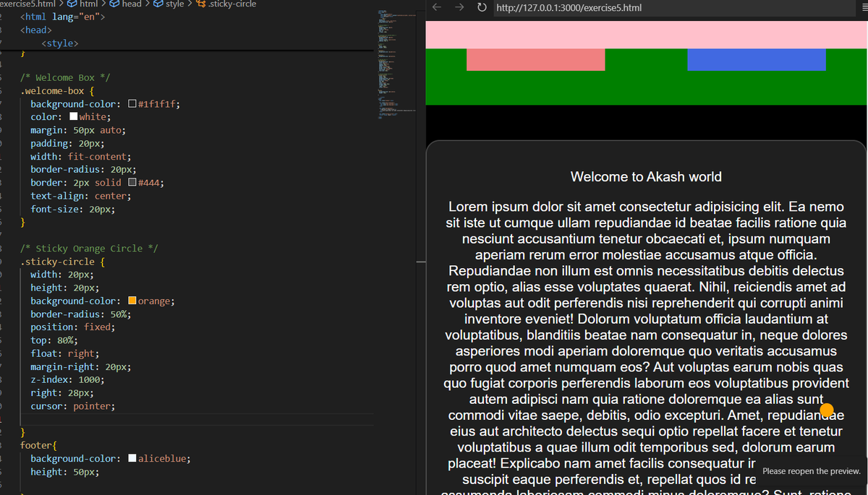Image resolution: width=868 pixels, height=495 pixels.
Task: Go back in the preview browser
Action: 436,8
